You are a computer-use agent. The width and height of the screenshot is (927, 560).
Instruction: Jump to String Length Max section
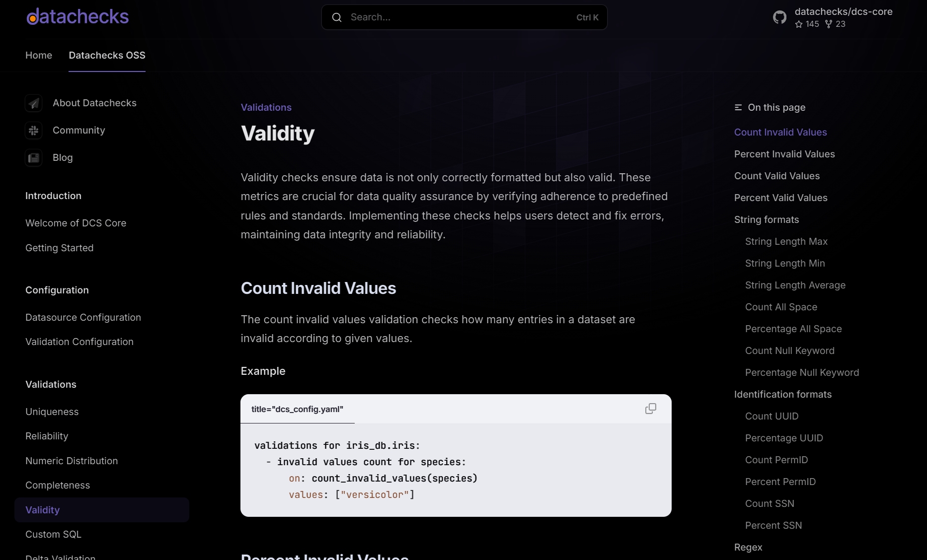786,241
